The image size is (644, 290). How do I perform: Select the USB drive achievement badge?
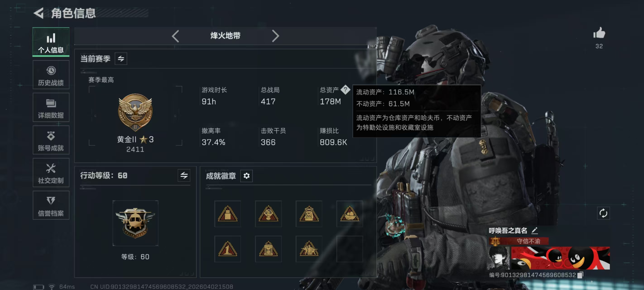[x=228, y=214]
